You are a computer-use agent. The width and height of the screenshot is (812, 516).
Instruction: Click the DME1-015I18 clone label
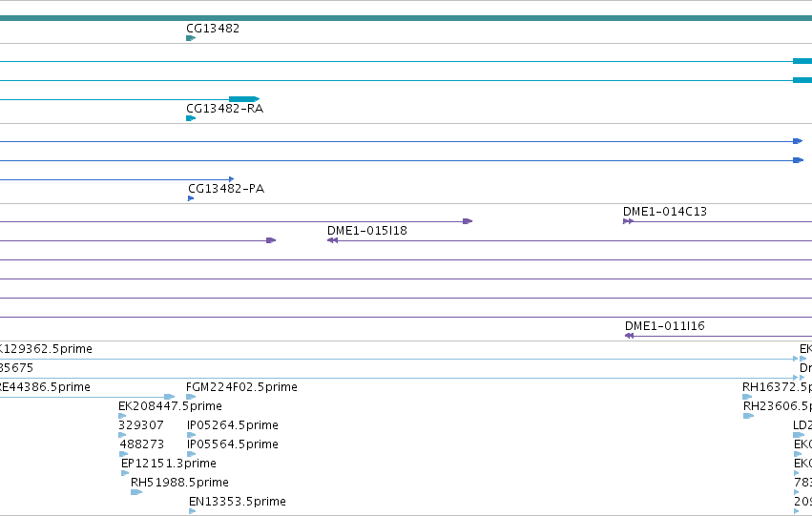pyautogui.click(x=367, y=231)
